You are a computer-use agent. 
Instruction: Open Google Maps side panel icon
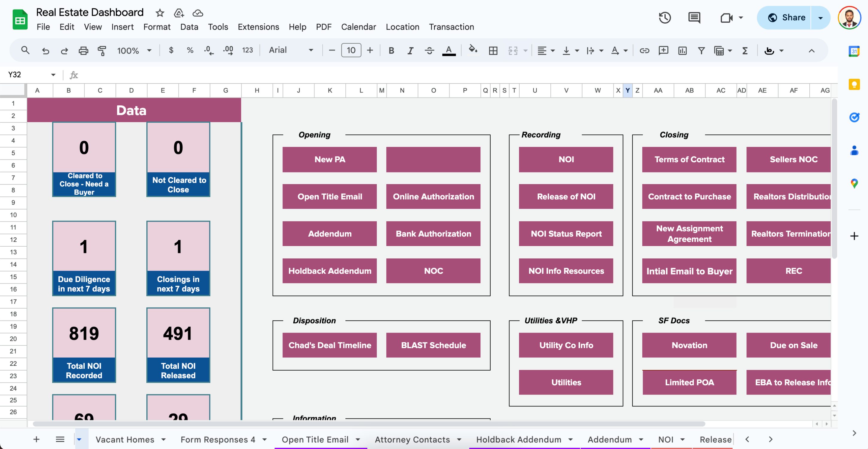pyautogui.click(x=854, y=183)
